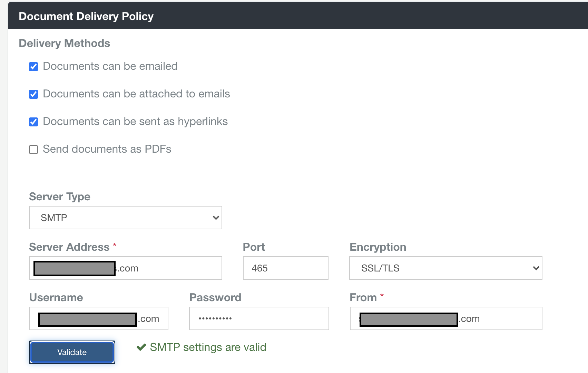Click the Encryption dropdown chevron

535,268
